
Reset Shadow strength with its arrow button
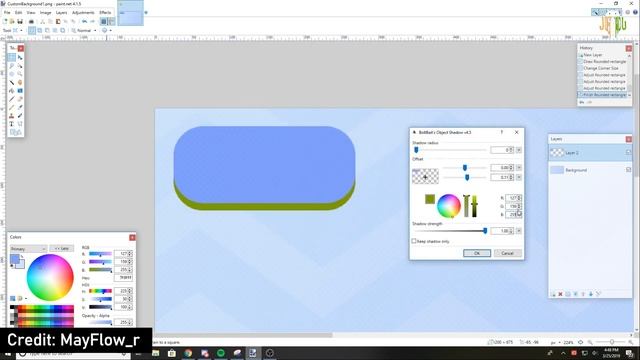pos(519,231)
